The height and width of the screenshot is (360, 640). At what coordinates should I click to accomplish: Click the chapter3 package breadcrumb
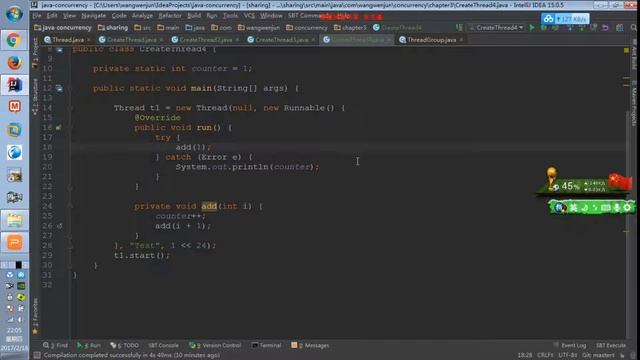[x=350, y=28]
